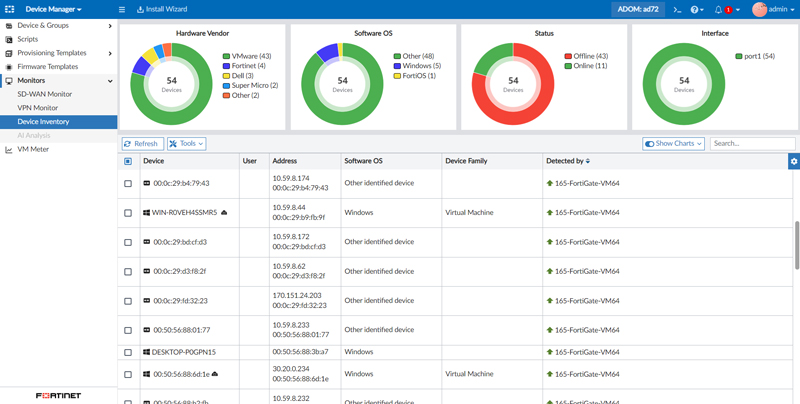The image size is (800, 404).
Task: Click the Offline (43) red legend swatch
Action: pyautogui.click(x=568, y=57)
